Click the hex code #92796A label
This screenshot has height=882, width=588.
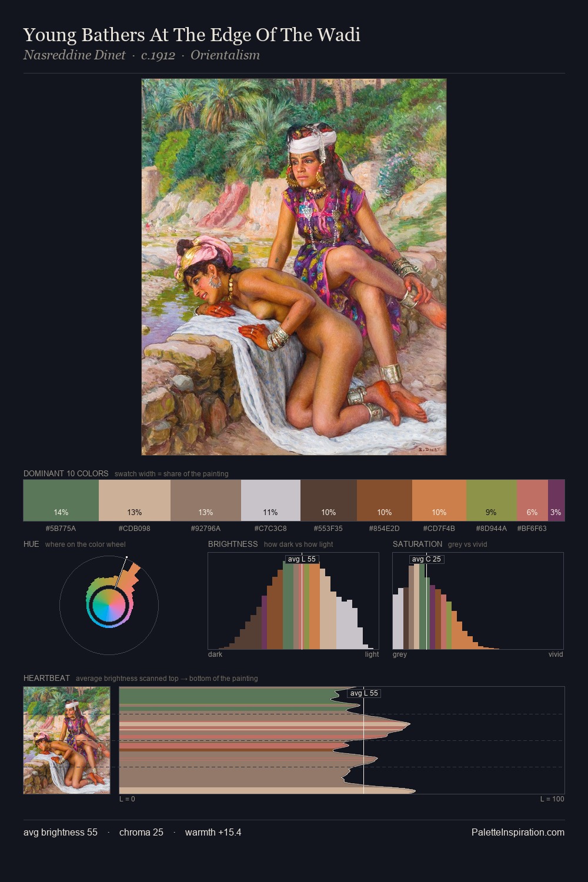point(206,529)
